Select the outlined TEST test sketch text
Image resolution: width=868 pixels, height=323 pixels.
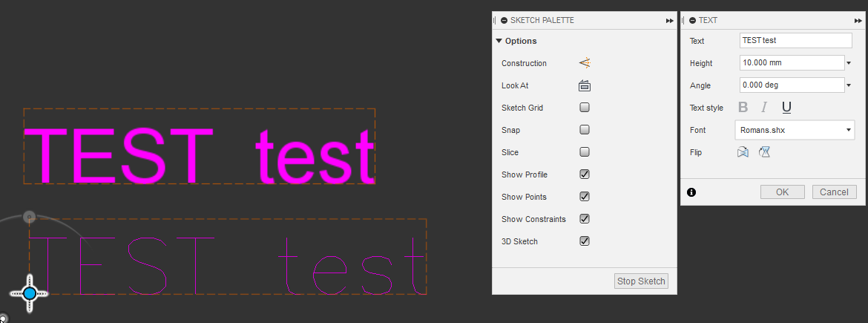[227, 266]
